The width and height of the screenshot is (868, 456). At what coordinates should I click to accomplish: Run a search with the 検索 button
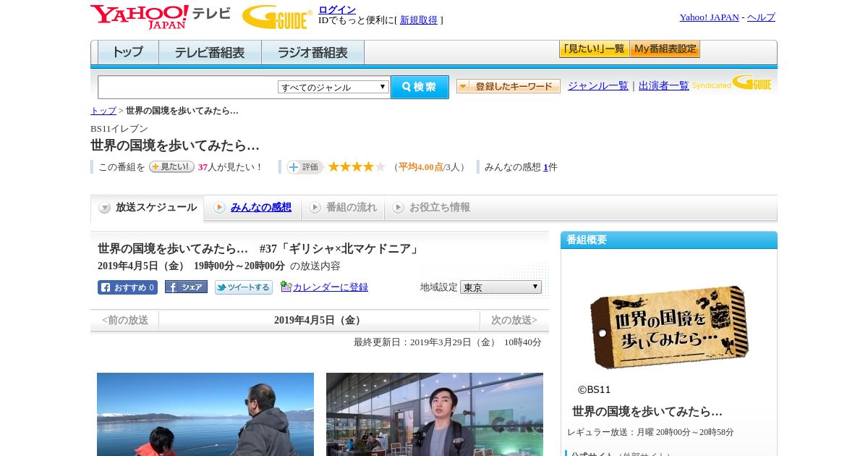point(420,87)
